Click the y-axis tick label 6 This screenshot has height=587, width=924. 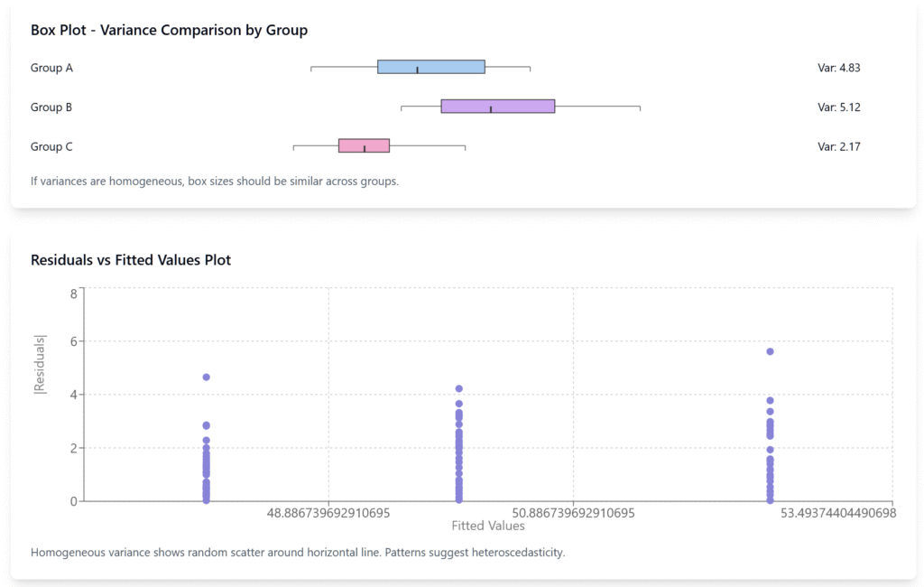(x=72, y=341)
